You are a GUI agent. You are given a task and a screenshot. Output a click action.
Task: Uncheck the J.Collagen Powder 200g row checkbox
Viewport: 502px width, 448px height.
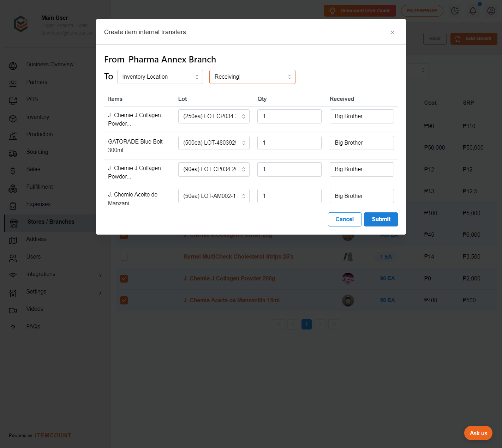[x=124, y=279]
